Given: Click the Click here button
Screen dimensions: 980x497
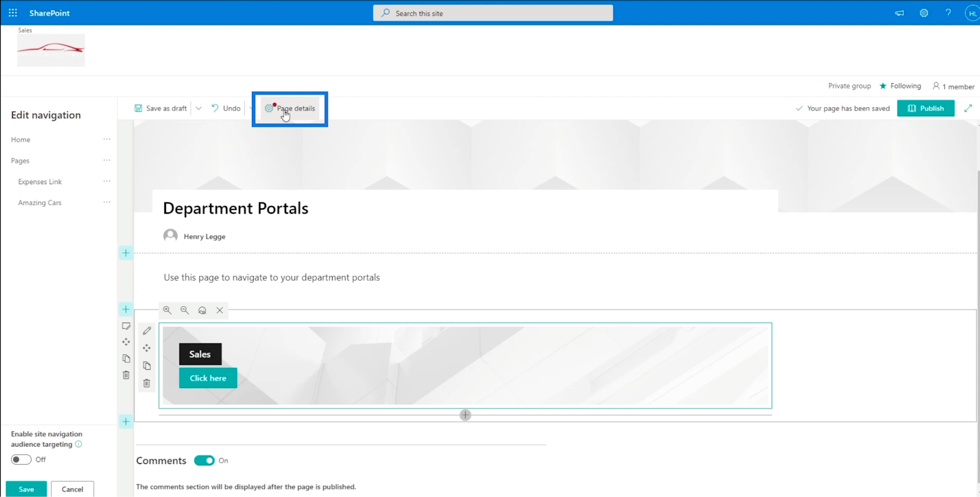Looking at the screenshot, I should coord(208,378).
